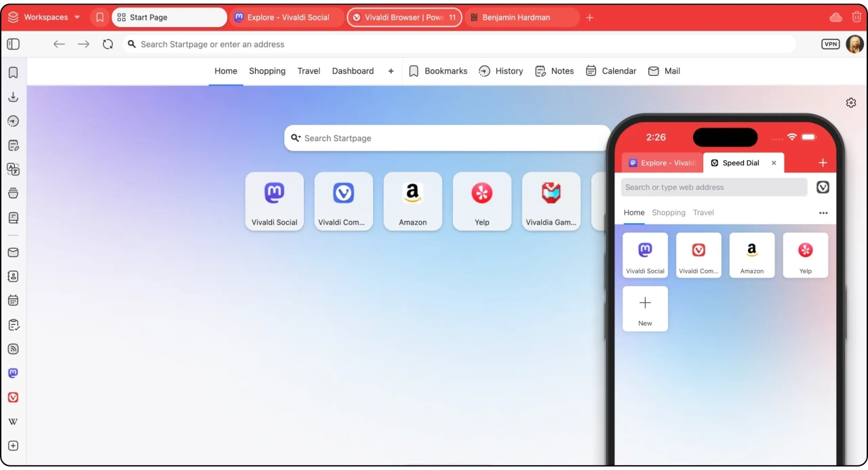This screenshot has height=470, width=868.
Task: Select the Shopping speed dial group
Action: point(267,71)
